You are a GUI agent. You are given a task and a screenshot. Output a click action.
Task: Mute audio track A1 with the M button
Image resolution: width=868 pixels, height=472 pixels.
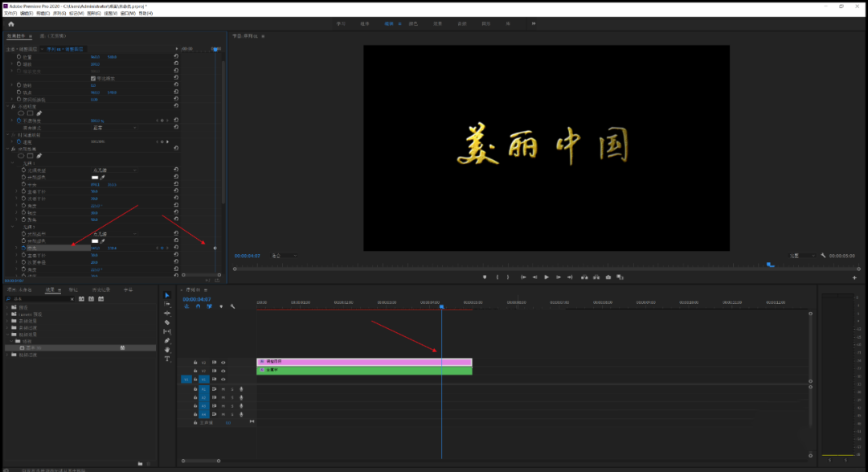point(223,389)
